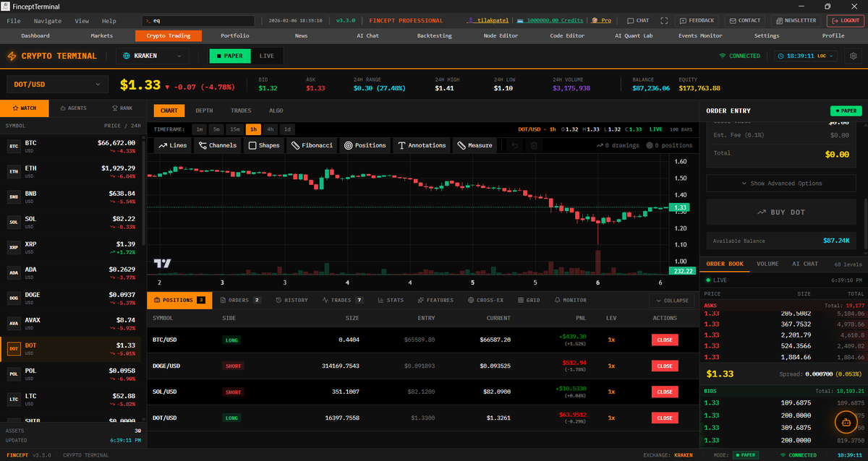The height and width of the screenshot is (461, 868).
Task: Switch to LIVE trading mode
Action: tap(266, 56)
